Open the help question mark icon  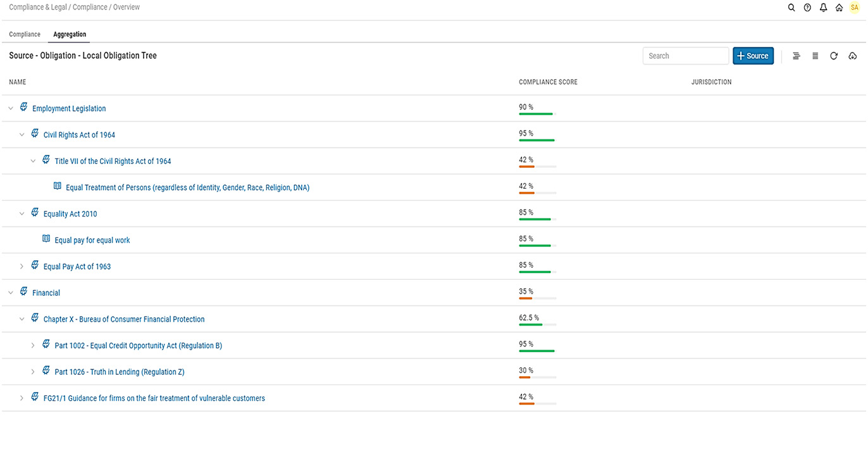[807, 8]
